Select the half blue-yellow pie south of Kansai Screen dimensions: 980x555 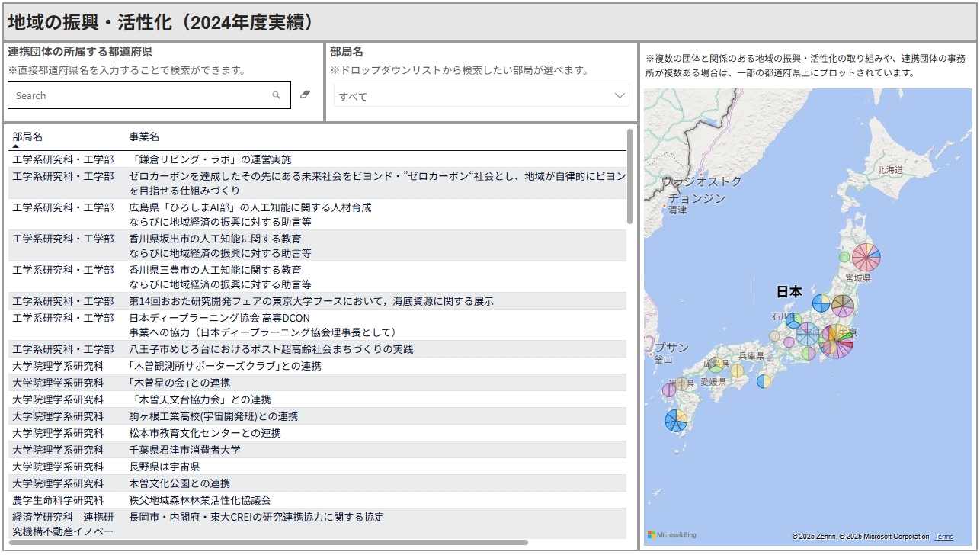coord(764,380)
